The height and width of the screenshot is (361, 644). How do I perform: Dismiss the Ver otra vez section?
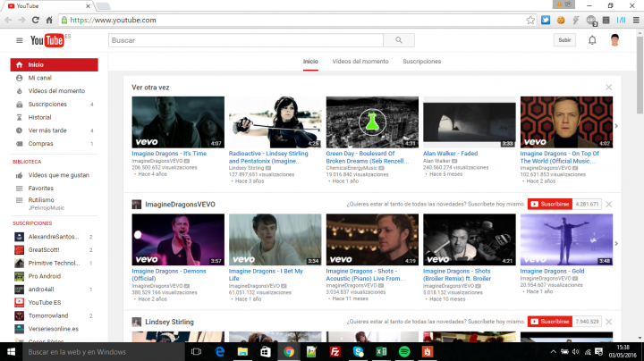[609, 88]
